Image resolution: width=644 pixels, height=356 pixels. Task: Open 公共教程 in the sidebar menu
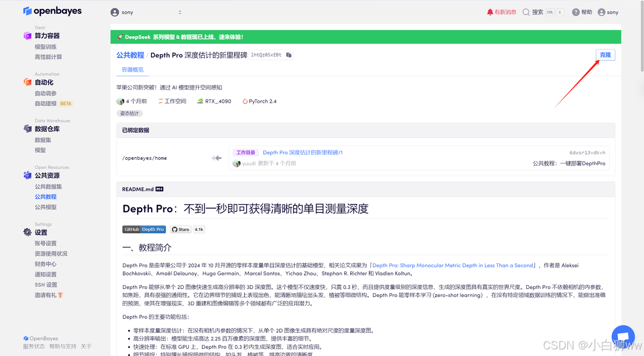click(45, 196)
